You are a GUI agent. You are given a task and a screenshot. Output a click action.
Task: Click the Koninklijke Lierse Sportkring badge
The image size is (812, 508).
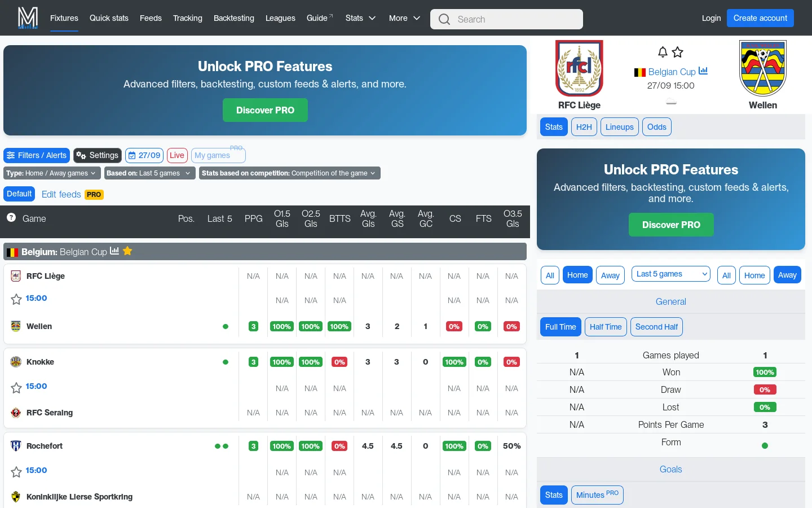click(x=16, y=497)
